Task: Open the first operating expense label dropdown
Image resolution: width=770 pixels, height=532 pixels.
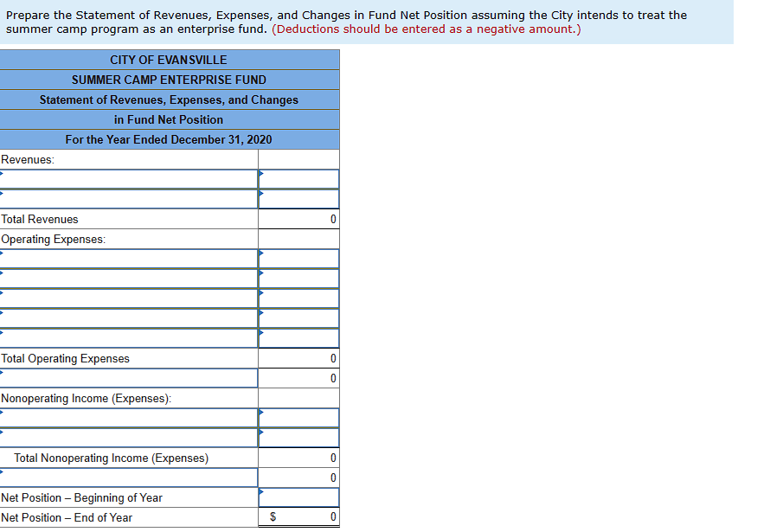Action: [x=129, y=259]
